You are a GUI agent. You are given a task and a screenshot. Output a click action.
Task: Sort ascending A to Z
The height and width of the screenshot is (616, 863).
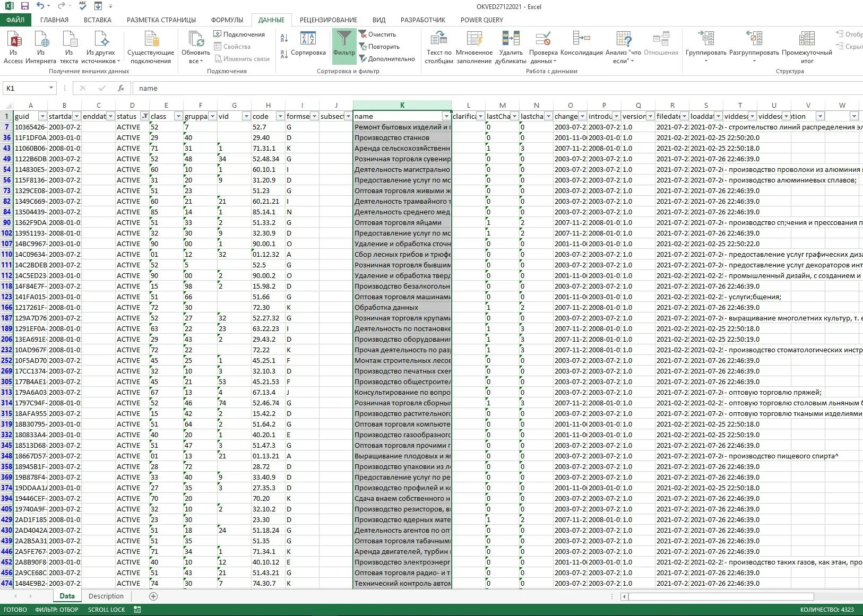(284, 38)
